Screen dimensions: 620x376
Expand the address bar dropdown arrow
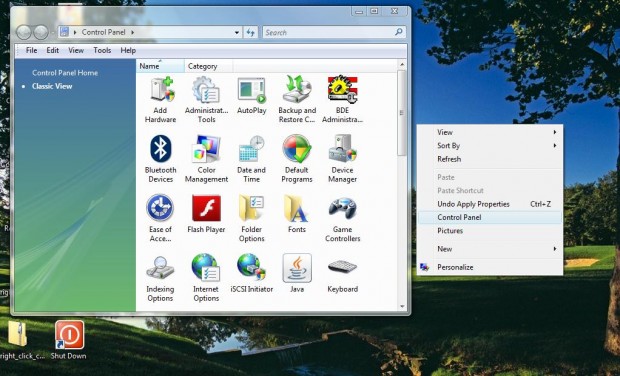pos(236,32)
